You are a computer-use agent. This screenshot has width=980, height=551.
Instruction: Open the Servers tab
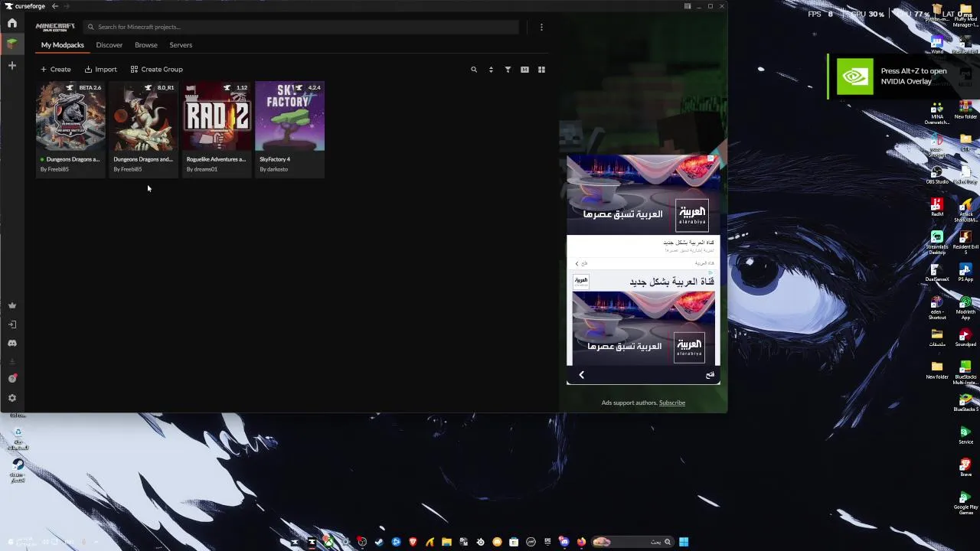coord(181,45)
